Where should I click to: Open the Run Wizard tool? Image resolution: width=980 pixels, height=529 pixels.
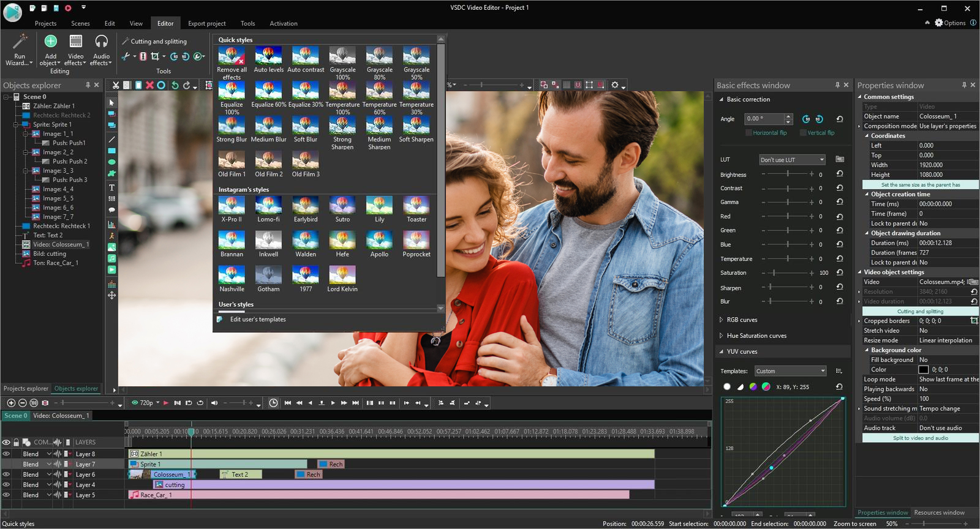pos(20,50)
